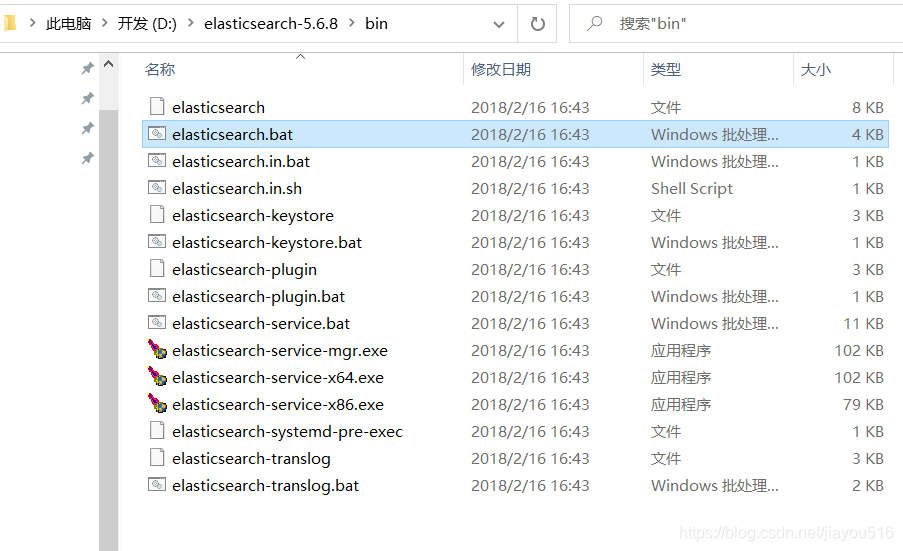Select the file name elasticsearch-systemd-pre-exec
The height and width of the screenshot is (551, 903).
pos(287,432)
